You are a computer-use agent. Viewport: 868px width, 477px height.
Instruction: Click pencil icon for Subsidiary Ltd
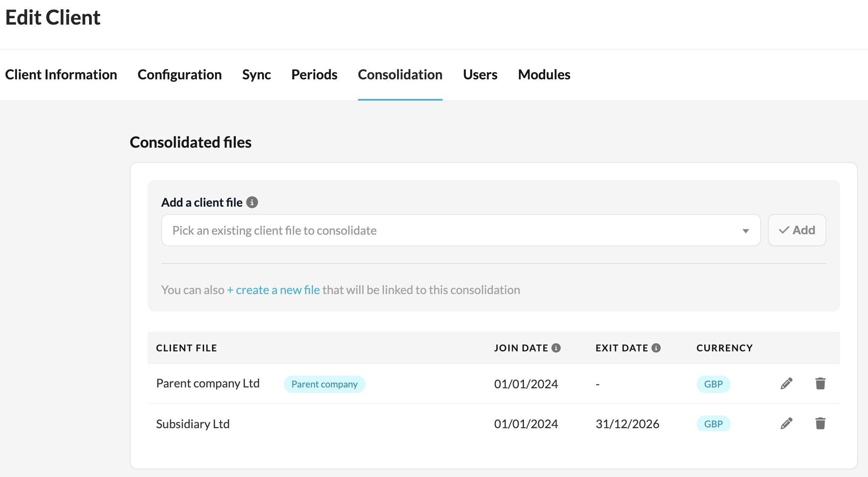786,424
